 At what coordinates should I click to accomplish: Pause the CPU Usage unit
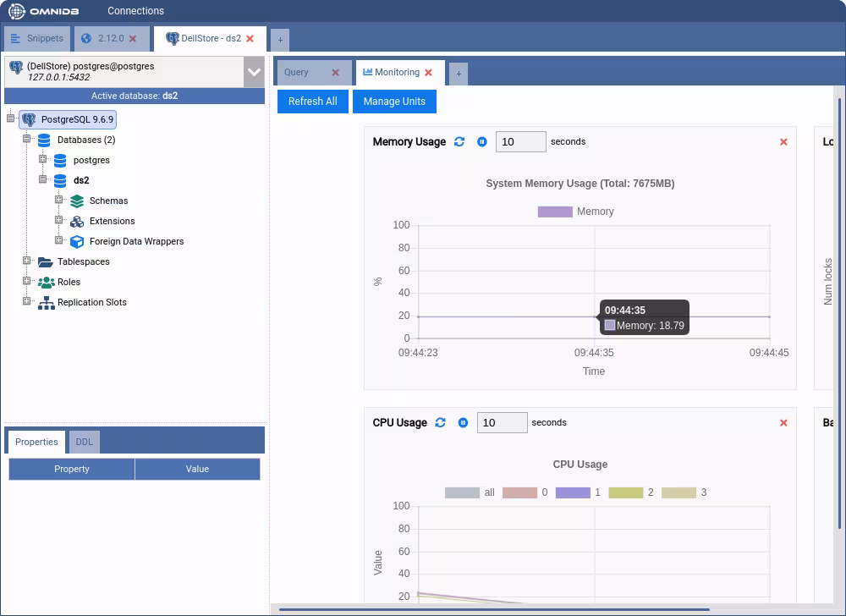[x=463, y=422]
